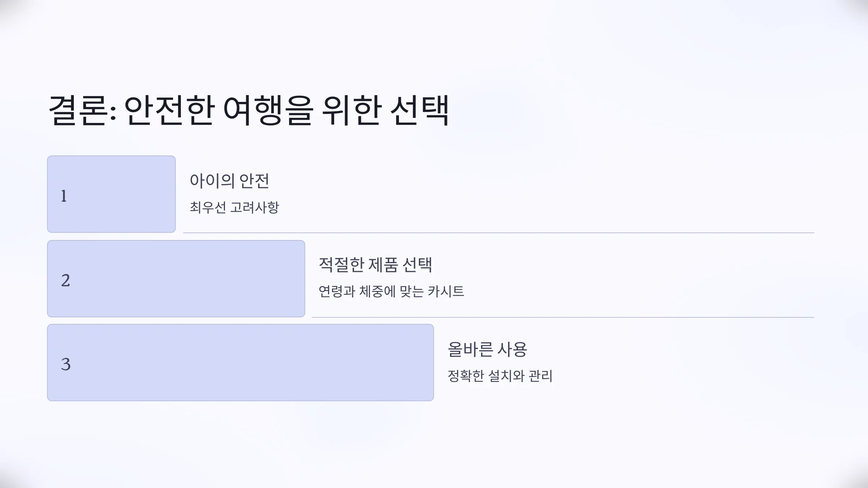The image size is (868, 488).
Task: Click the medium lavender bar numbered 2
Action: tap(176, 279)
